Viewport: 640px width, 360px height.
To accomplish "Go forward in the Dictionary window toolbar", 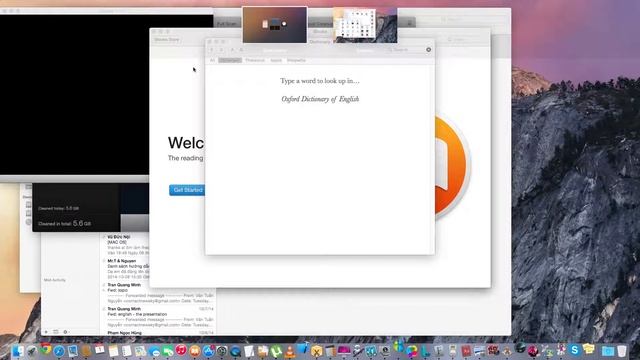I will (x=222, y=50).
